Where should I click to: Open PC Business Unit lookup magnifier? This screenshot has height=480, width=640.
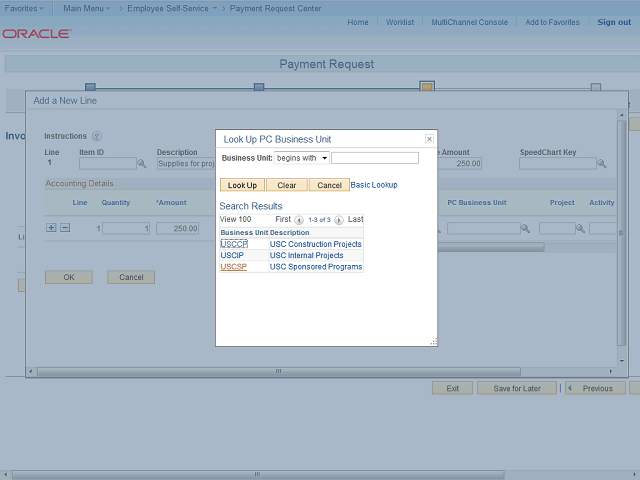525,229
